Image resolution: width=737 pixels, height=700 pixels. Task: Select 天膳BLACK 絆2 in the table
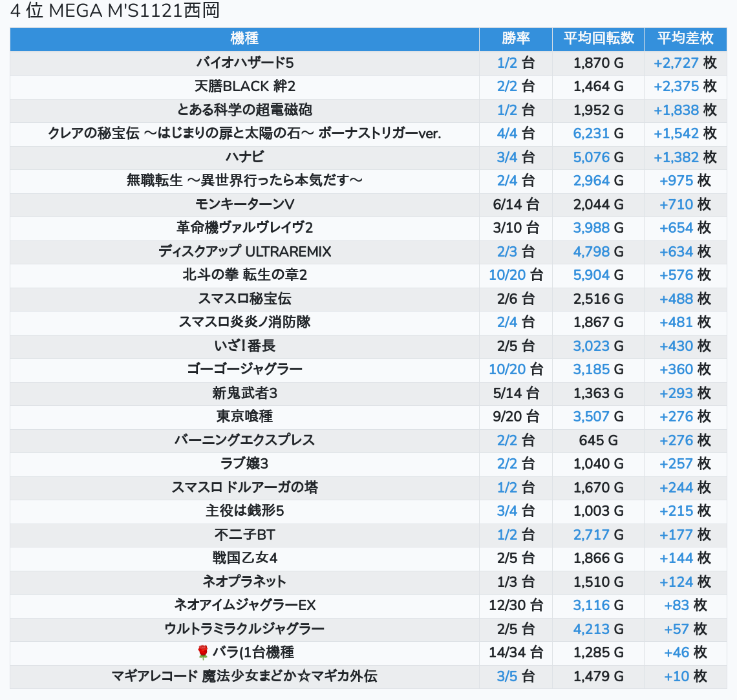tap(244, 87)
